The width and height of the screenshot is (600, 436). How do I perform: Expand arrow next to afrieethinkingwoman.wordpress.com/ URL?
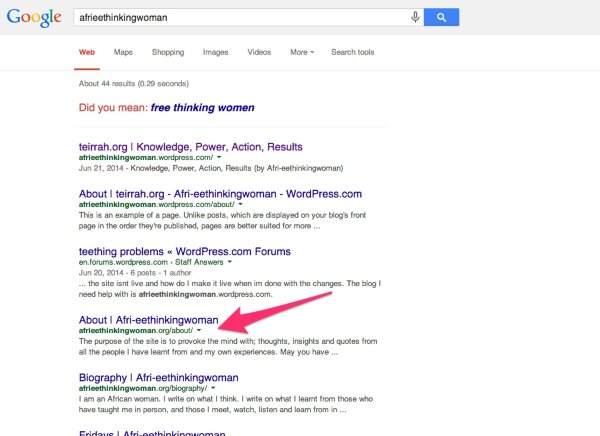(x=219, y=157)
